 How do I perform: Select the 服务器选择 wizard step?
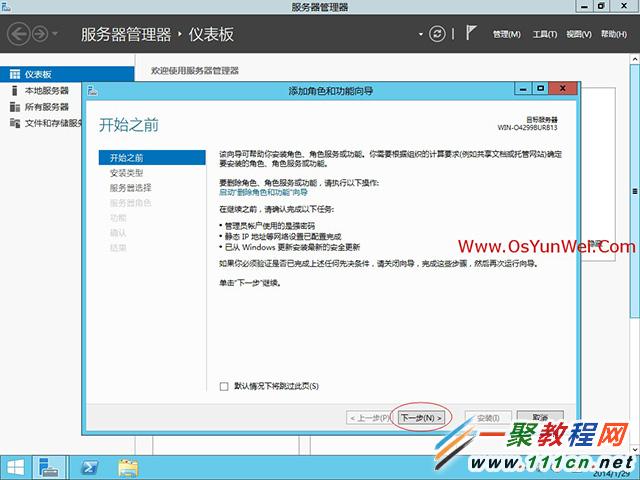tap(131, 188)
